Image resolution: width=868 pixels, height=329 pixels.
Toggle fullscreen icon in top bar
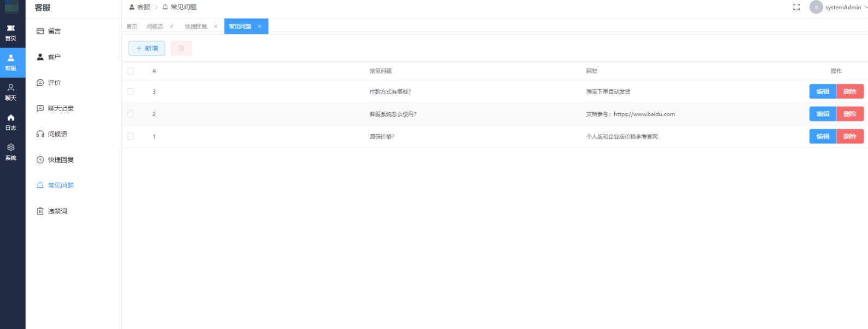[x=796, y=7]
